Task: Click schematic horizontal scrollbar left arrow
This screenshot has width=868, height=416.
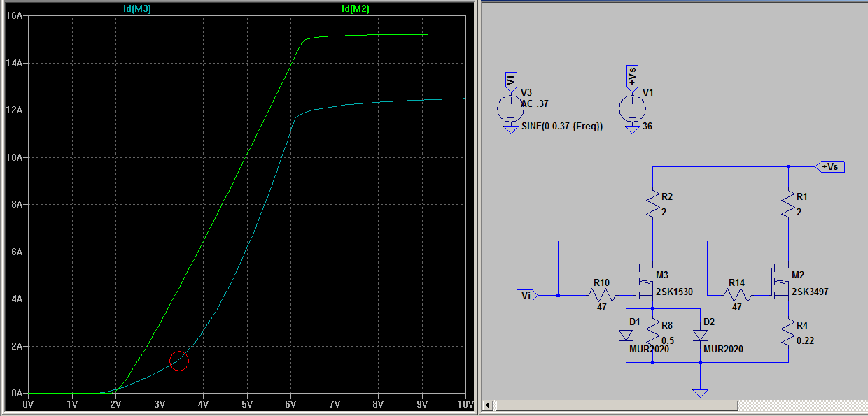Action: [x=487, y=406]
